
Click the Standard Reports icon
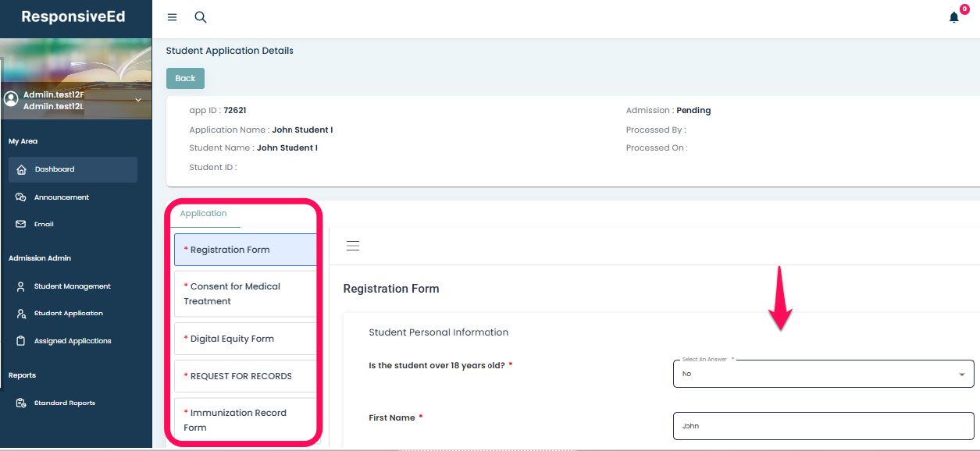click(21, 403)
